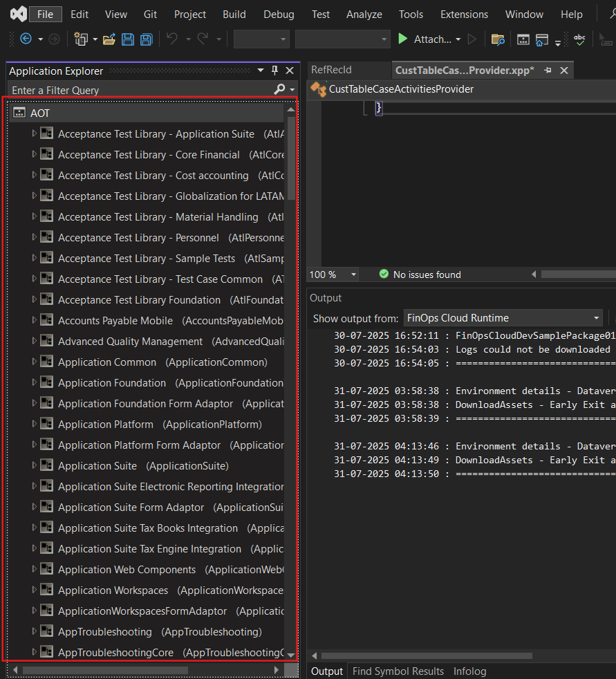Expand the AppTroubleshootingCore node
The width and height of the screenshot is (616, 679).
[34, 652]
